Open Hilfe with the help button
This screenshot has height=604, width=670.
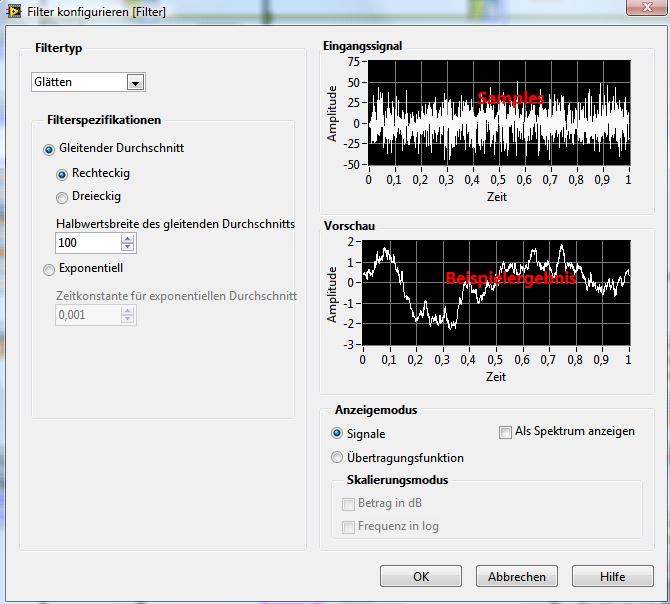coord(613,576)
